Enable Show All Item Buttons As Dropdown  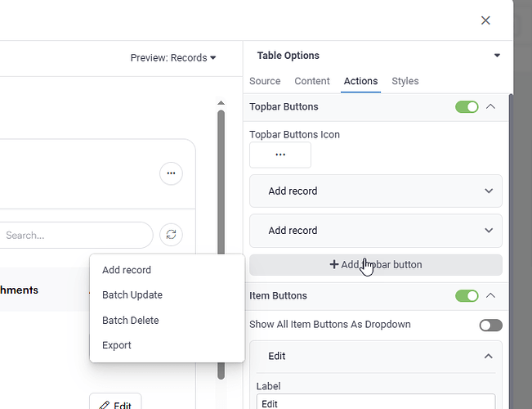[x=490, y=325]
